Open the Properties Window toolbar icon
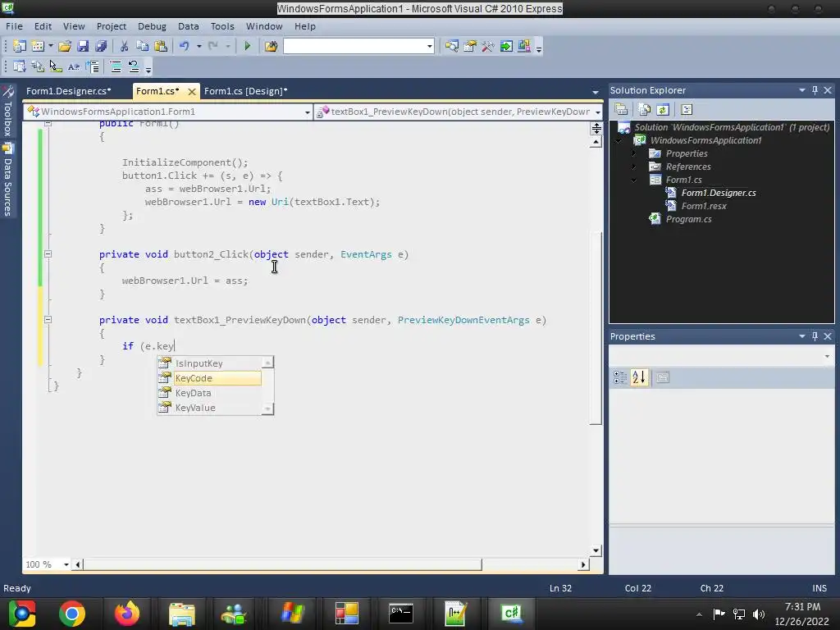Image resolution: width=840 pixels, height=630 pixels. pos(470,47)
